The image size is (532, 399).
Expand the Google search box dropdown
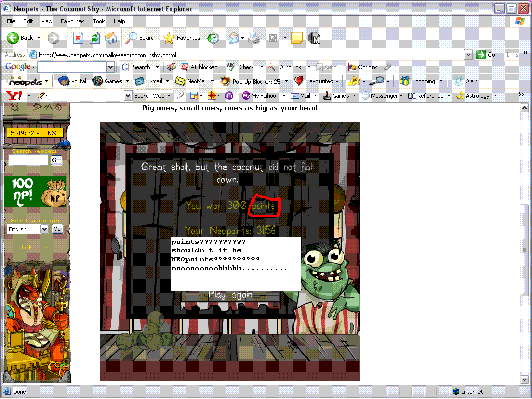click(110, 67)
